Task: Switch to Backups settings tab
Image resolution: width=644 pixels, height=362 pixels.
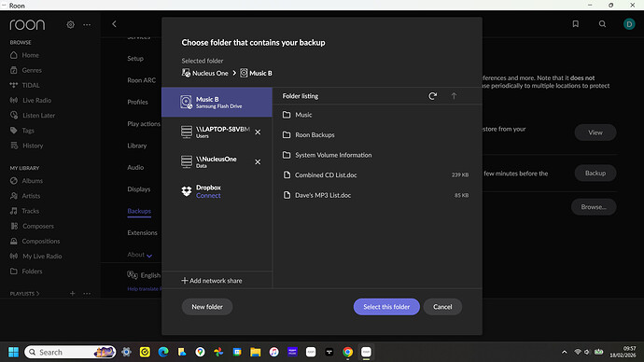Action: (x=139, y=211)
